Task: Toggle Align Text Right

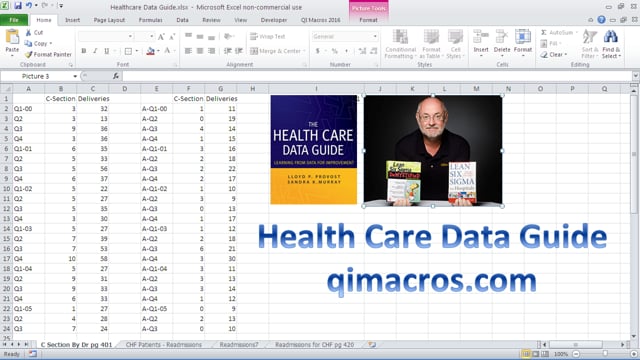Action: [211, 51]
